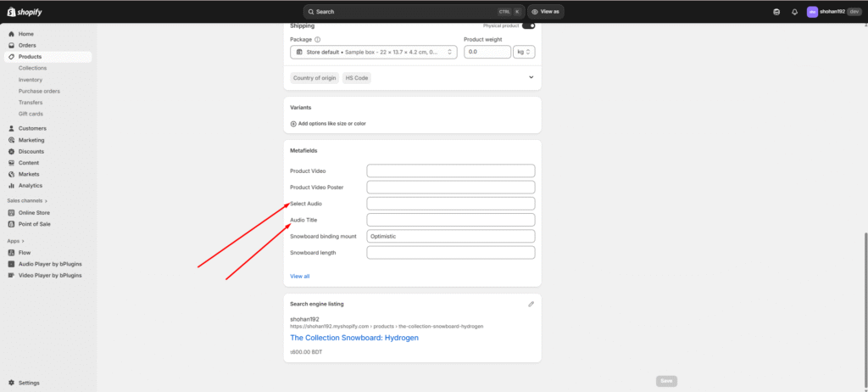Image resolution: width=868 pixels, height=392 pixels.
Task: Click the Shopify logo in the top bar
Action: click(x=23, y=11)
